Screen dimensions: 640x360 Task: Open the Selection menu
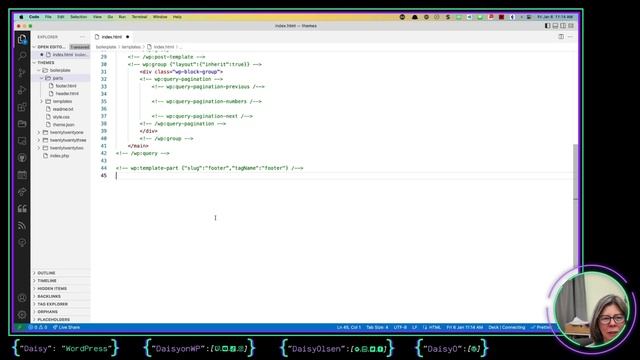coord(78,17)
